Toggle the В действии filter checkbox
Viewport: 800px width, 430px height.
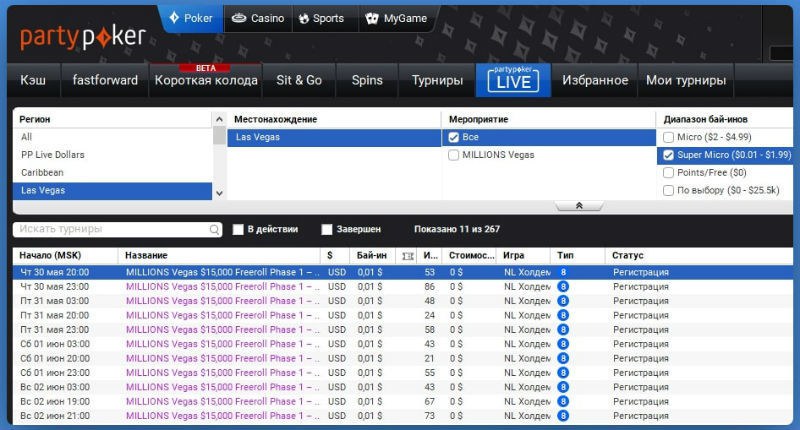point(238,229)
